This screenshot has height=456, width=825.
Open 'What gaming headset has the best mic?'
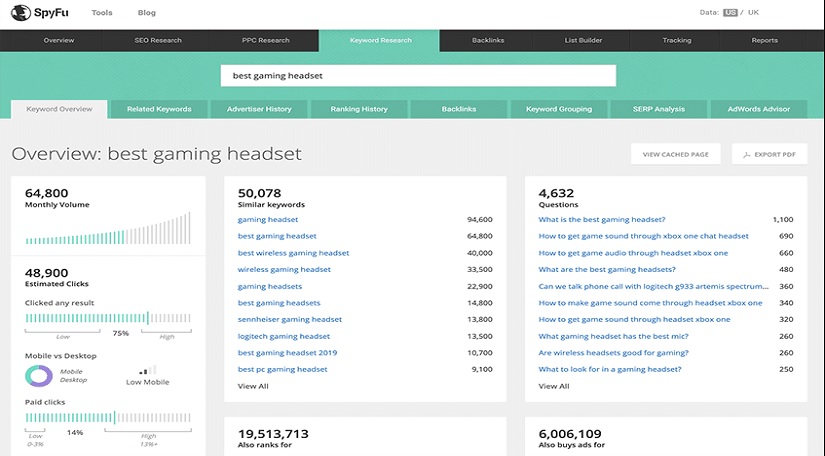(613, 336)
